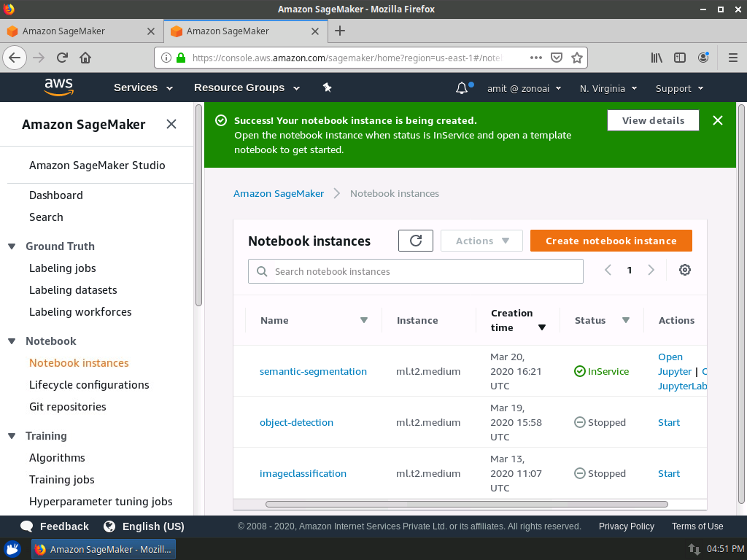
Task: Dismiss the green success banner
Action: click(718, 120)
